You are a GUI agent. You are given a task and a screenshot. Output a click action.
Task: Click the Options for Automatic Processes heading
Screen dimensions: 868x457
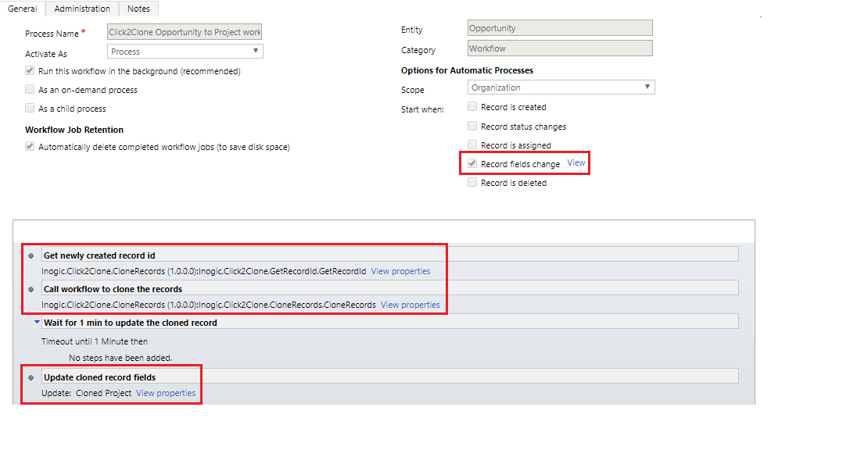pyautogui.click(x=467, y=70)
